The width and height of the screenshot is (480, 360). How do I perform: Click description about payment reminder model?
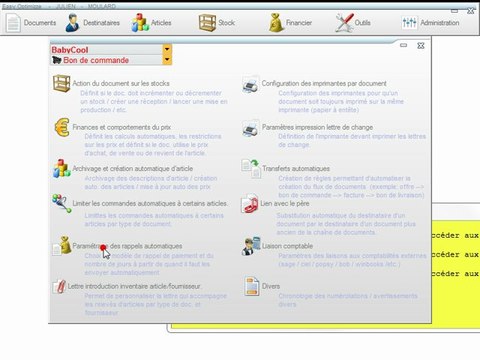point(149,264)
